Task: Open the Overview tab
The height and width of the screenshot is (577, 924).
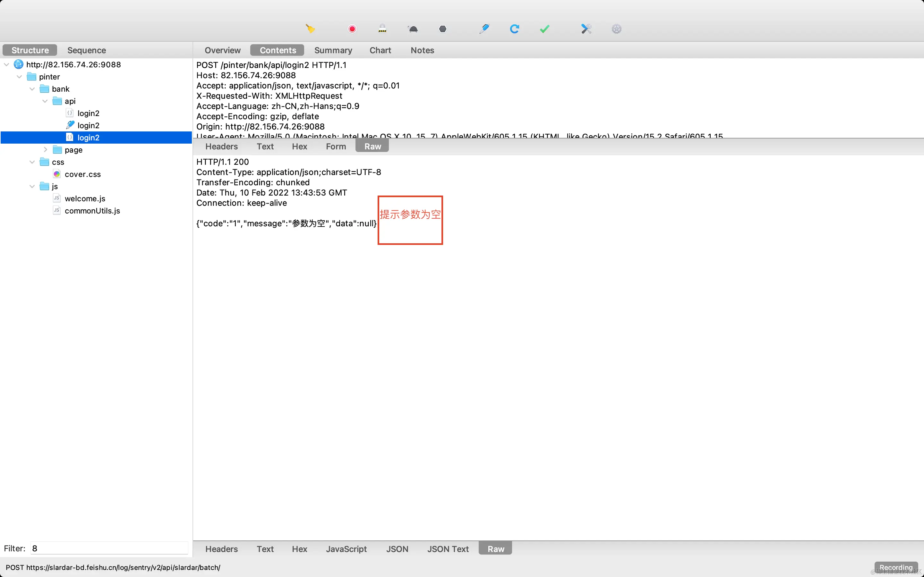Action: tap(222, 50)
